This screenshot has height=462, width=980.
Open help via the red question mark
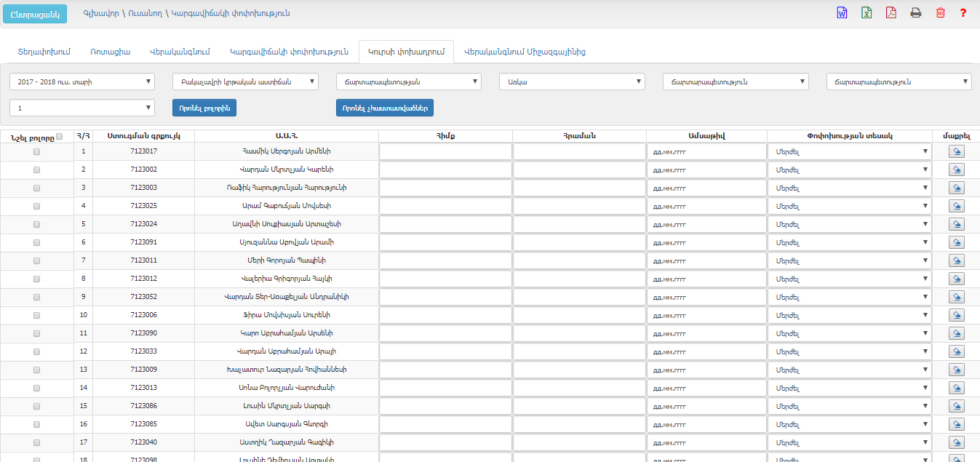click(963, 12)
